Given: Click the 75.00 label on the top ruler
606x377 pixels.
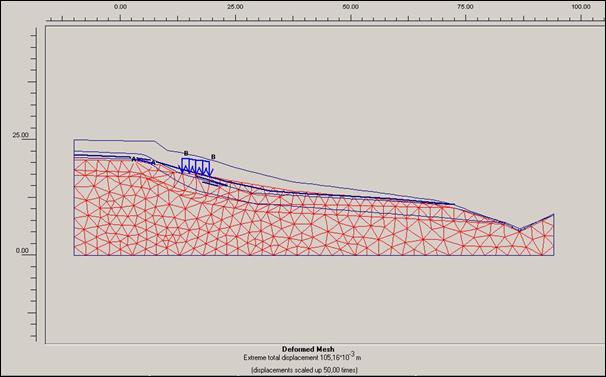Looking at the screenshot, I should click(465, 7).
